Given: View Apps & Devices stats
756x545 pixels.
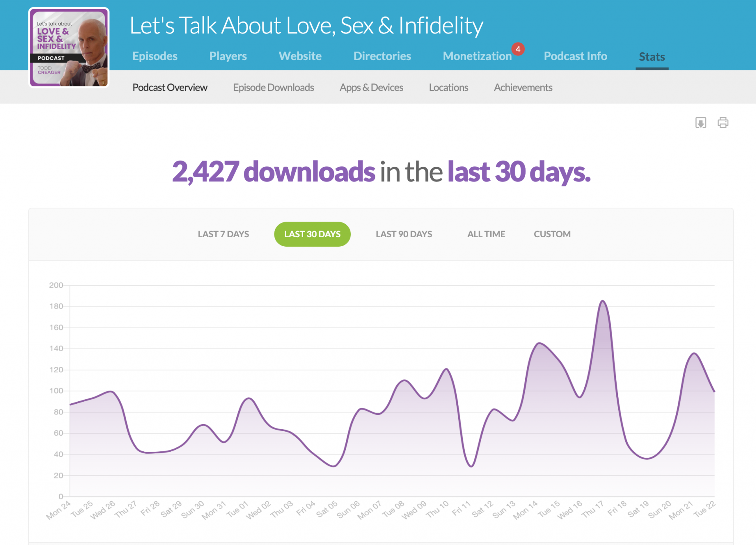Looking at the screenshot, I should point(371,87).
